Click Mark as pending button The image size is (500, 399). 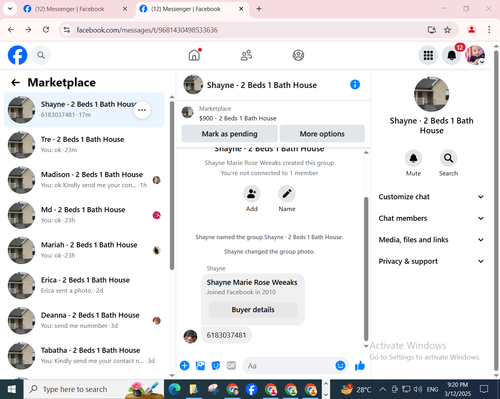[x=229, y=134]
